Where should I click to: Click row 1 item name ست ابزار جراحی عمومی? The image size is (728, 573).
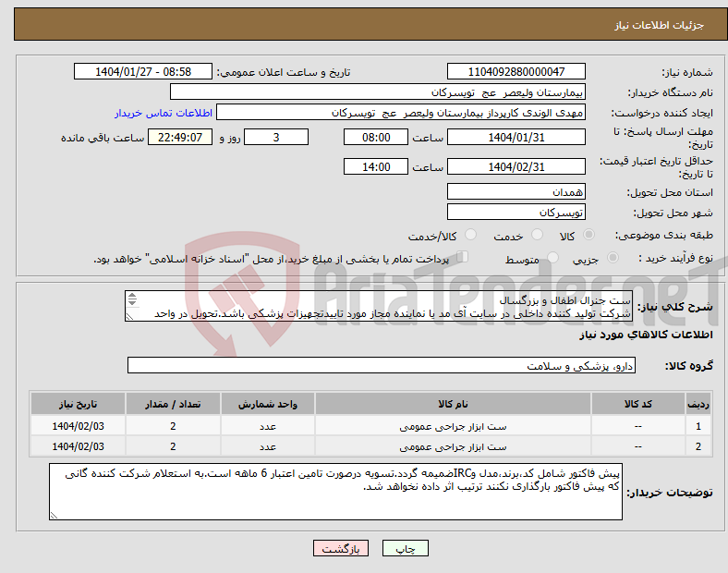[453, 426]
